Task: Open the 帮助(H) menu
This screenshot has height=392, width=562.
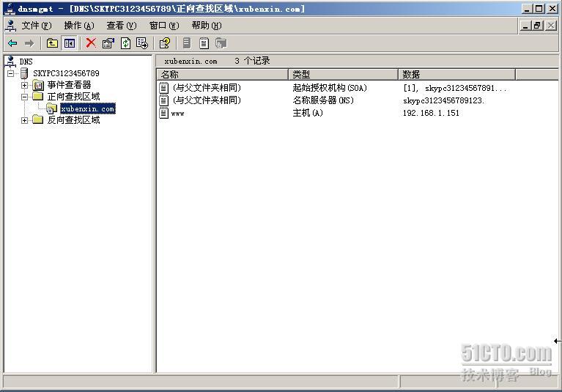Action: tap(207, 26)
